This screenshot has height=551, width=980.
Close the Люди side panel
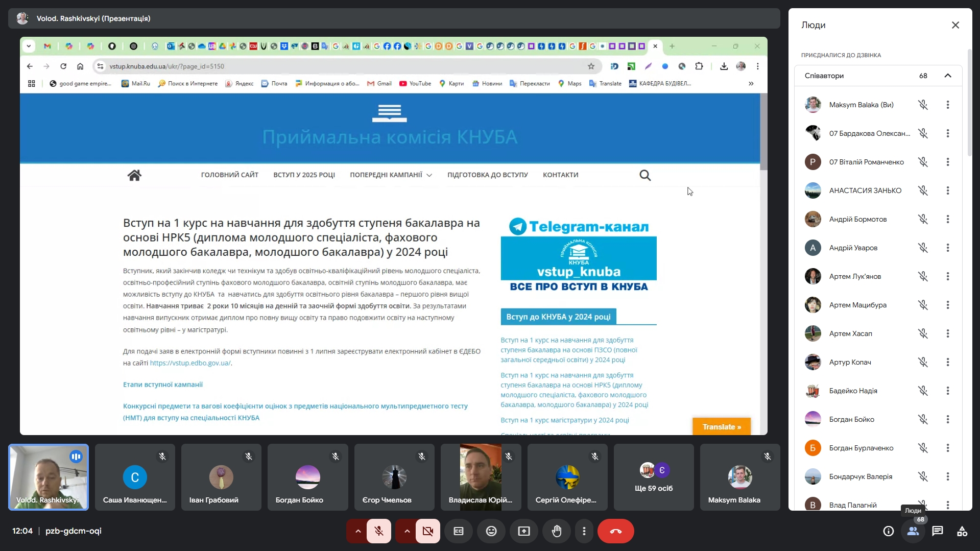click(955, 25)
